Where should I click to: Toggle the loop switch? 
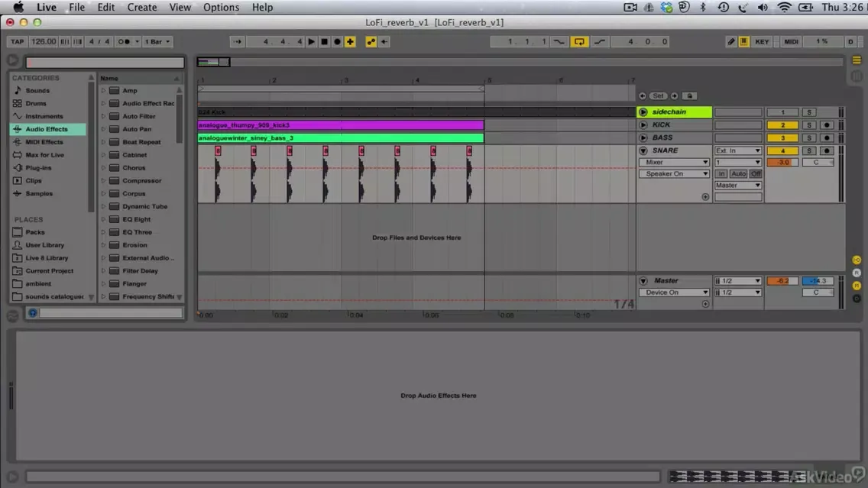coord(579,41)
